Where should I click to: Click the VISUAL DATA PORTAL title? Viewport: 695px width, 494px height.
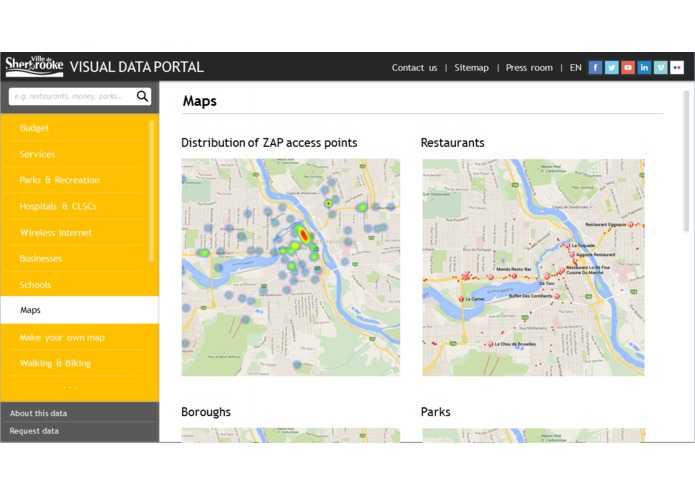[137, 67]
